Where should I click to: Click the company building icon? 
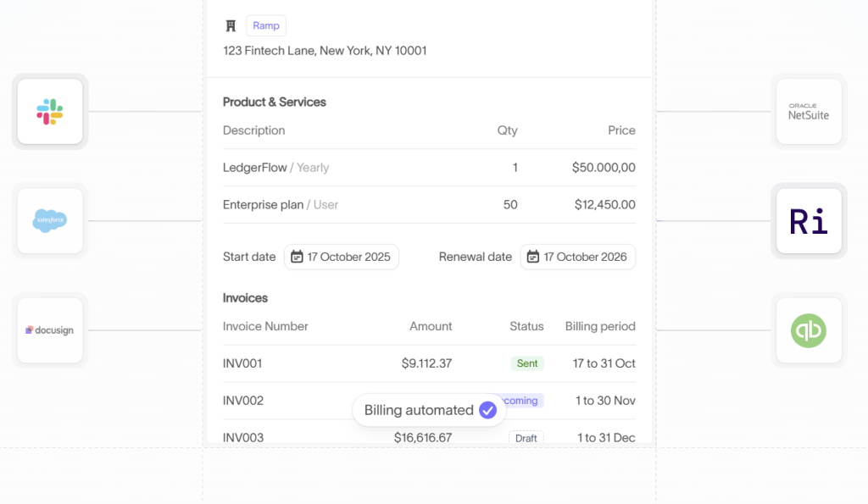click(x=231, y=26)
